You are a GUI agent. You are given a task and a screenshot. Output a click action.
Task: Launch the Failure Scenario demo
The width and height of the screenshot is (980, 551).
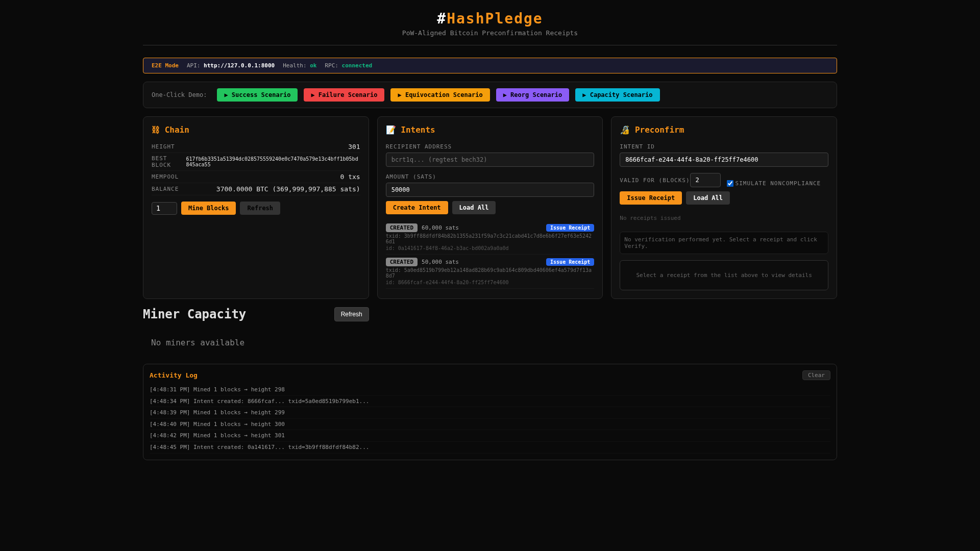point(344,95)
